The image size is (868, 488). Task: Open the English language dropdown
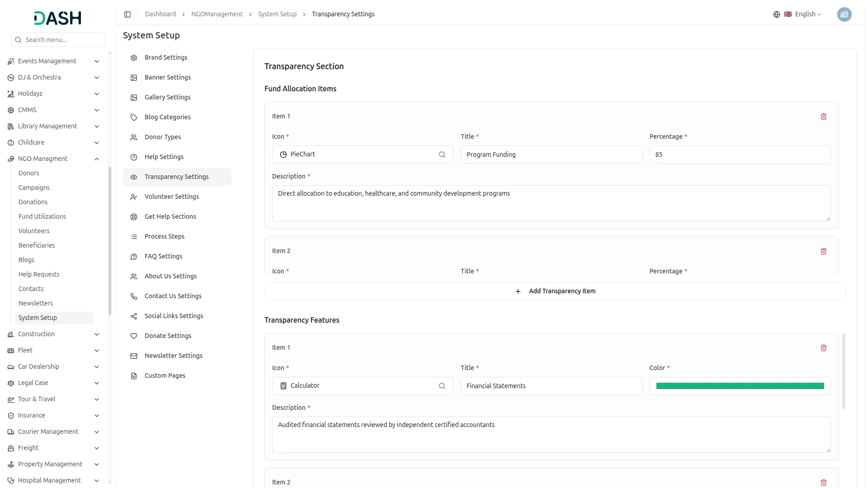pos(807,14)
